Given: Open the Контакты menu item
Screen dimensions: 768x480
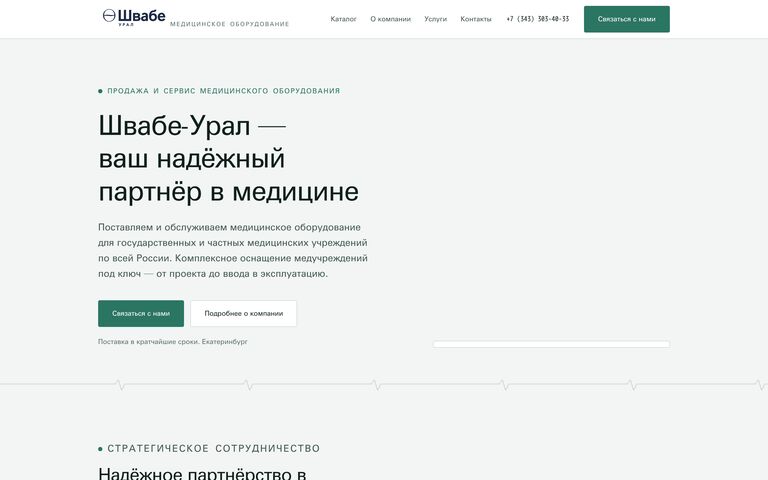Looking at the screenshot, I should tap(476, 19).
